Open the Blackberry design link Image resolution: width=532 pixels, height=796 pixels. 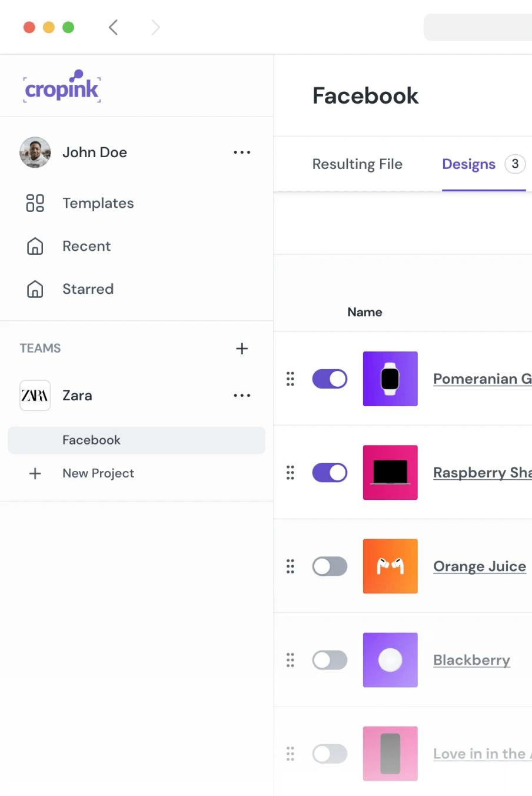(471, 660)
